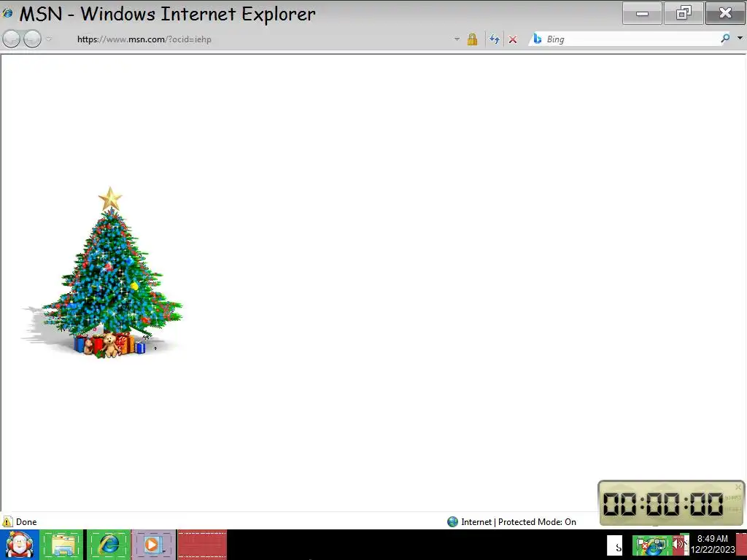The image size is (747, 560).
Task: Open the recent pages dropdown beside Forward
Action: click(x=49, y=39)
